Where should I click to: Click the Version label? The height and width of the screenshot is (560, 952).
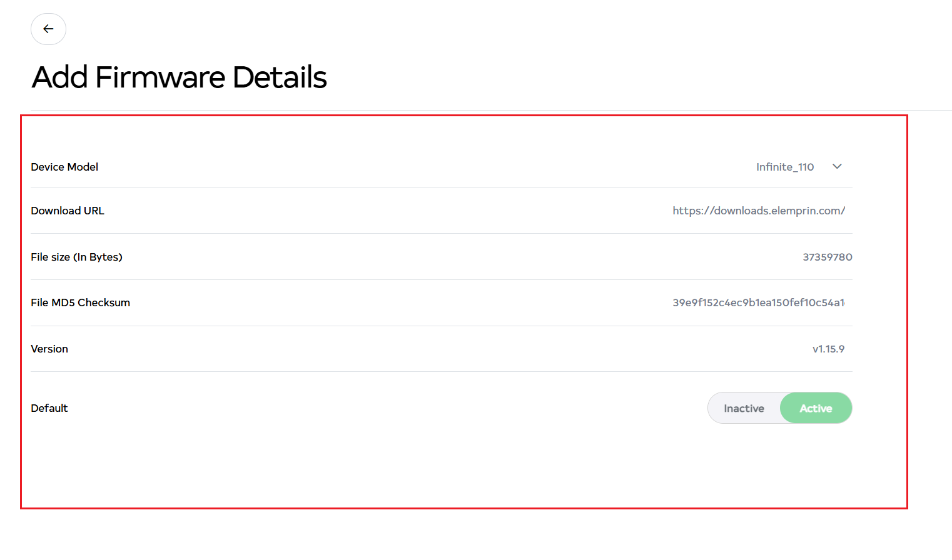[49, 349]
